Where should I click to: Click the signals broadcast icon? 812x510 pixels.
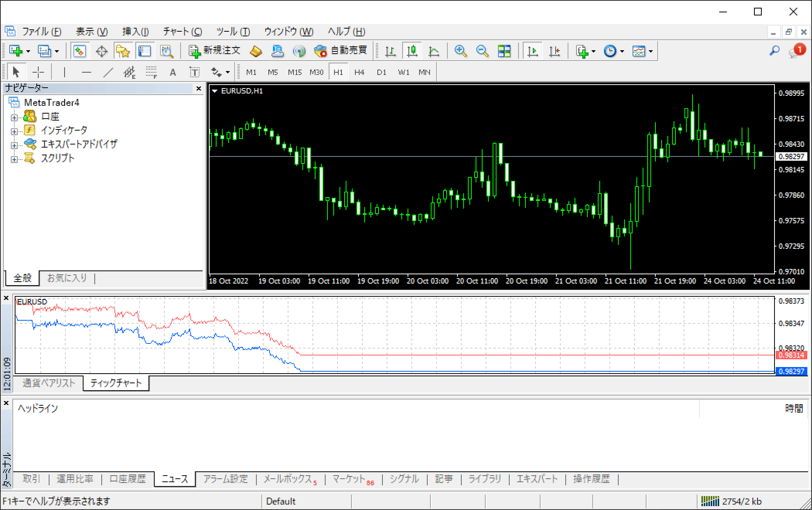point(299,51)
